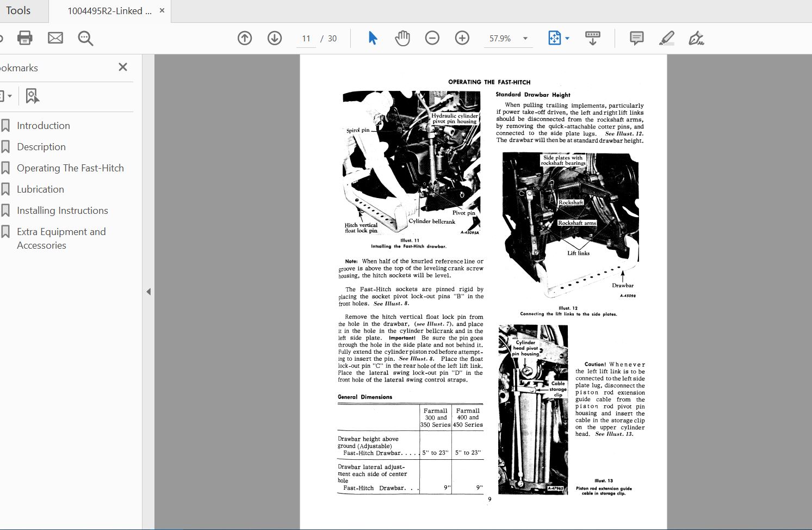Collapse the bookmarks pane with arrow
812x530 pixels.
(x=148, y=292)
